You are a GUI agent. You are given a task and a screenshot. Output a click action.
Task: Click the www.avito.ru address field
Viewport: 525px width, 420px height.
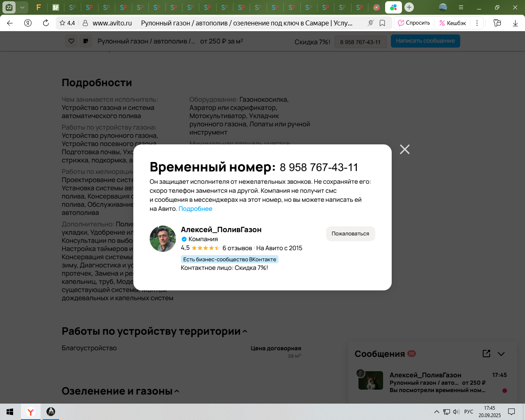pyautogui.click(x=112, y=23)
